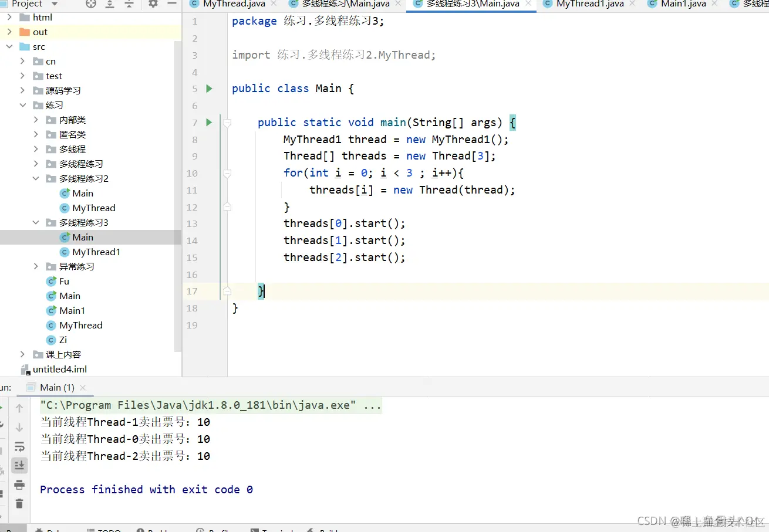Select the test folder in the tree
This screenshot has height=532, width=769.
click(x=54, y=76)
